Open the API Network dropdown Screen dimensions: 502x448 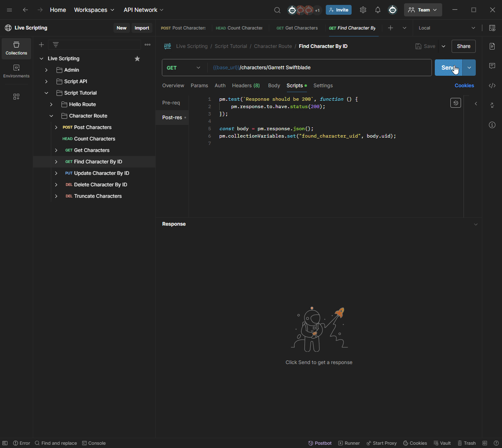(143, 10)
